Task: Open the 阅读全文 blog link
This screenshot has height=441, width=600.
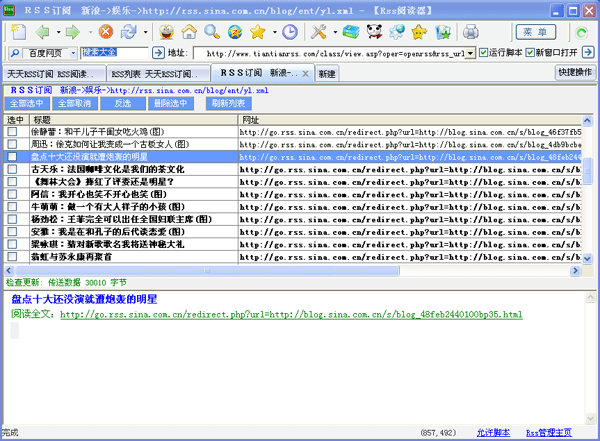Action: pos(290,314)
